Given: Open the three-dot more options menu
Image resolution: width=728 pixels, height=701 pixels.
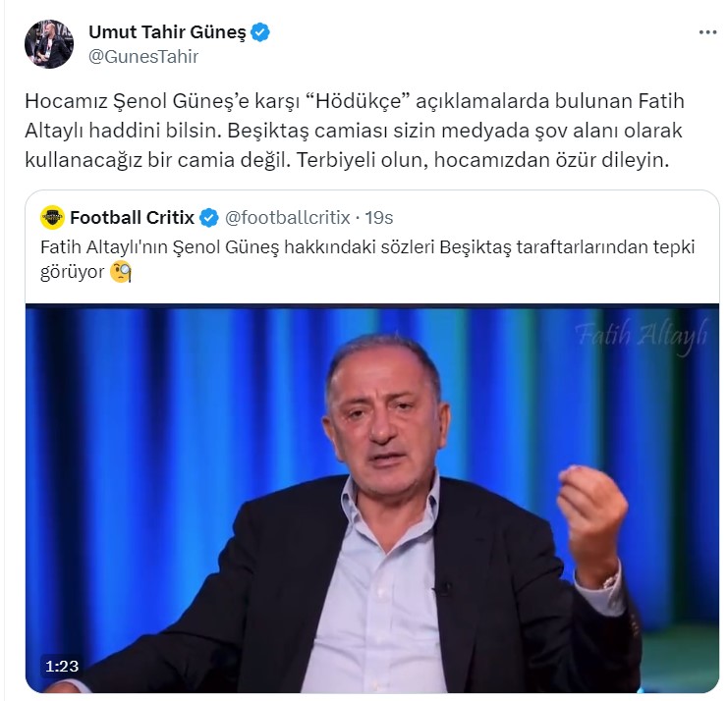Looking at the screenshot, I should click(707, 32).
